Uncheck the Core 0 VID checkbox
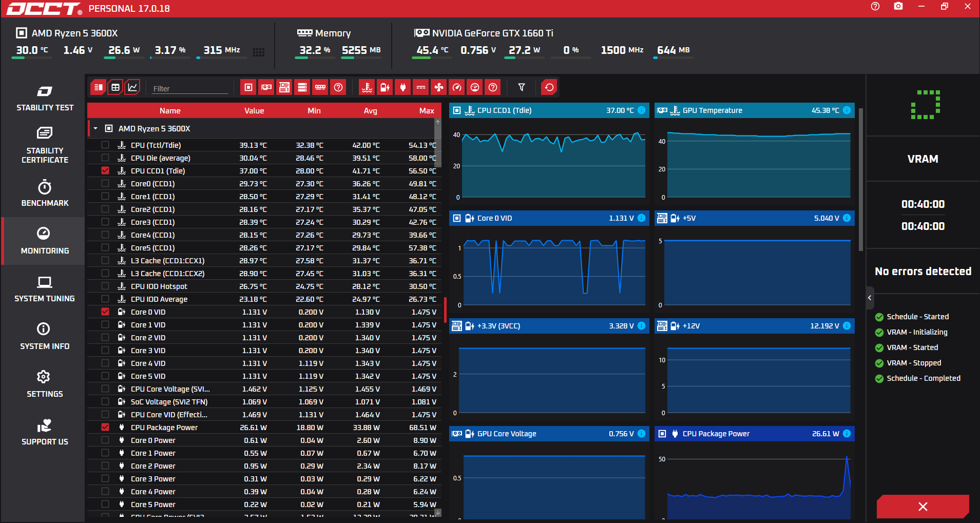The image size is (980, 523). [x=105, y=312]
